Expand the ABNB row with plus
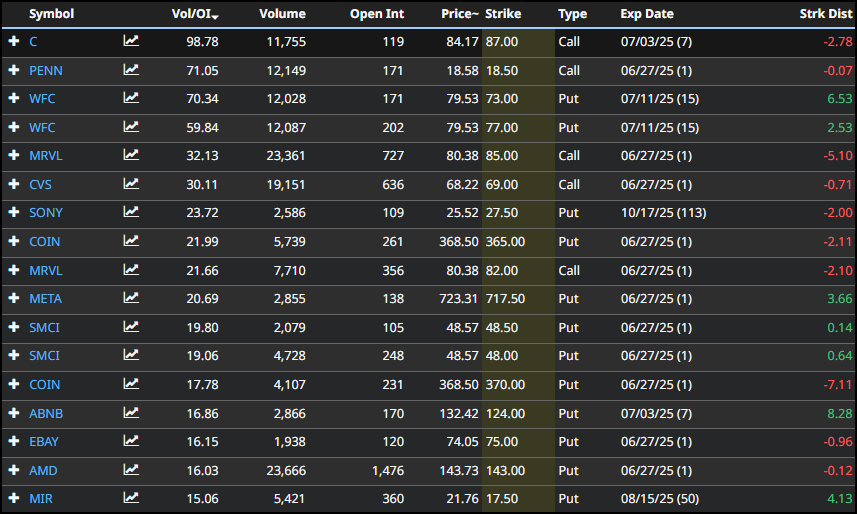 (14, 413)
